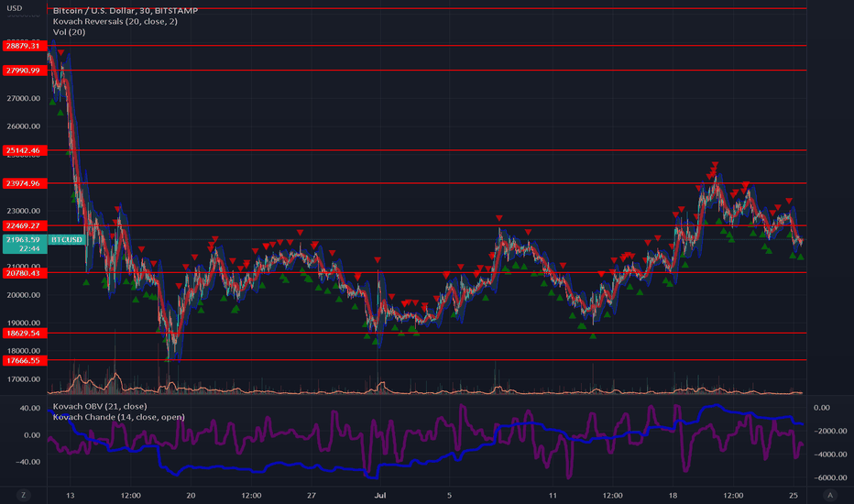Click the BTCUSD symbol tag on chart
This screenshot has height=504, width=854.
67,240
